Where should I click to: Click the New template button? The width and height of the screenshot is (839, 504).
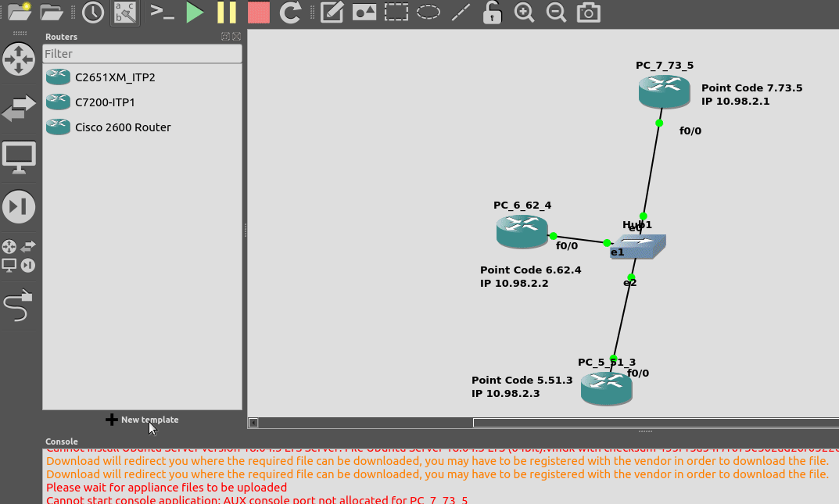pyautogui.click(x=142, y=420)
